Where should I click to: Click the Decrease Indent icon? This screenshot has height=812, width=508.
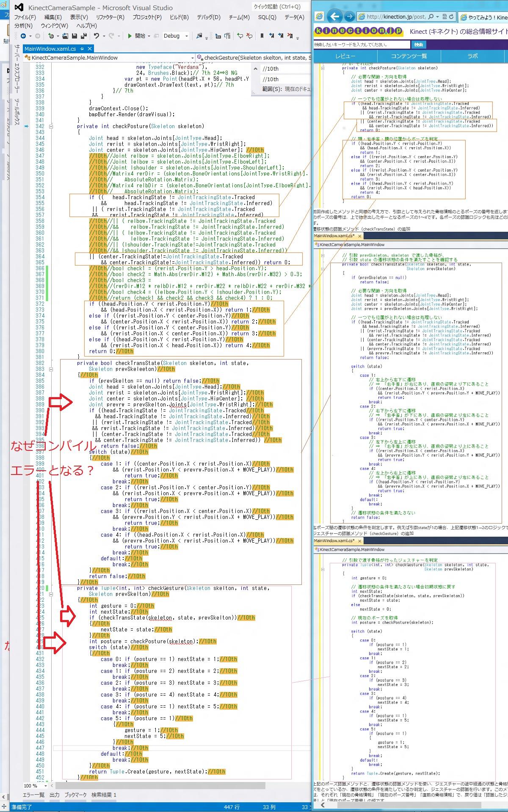[x=218, y=36]
